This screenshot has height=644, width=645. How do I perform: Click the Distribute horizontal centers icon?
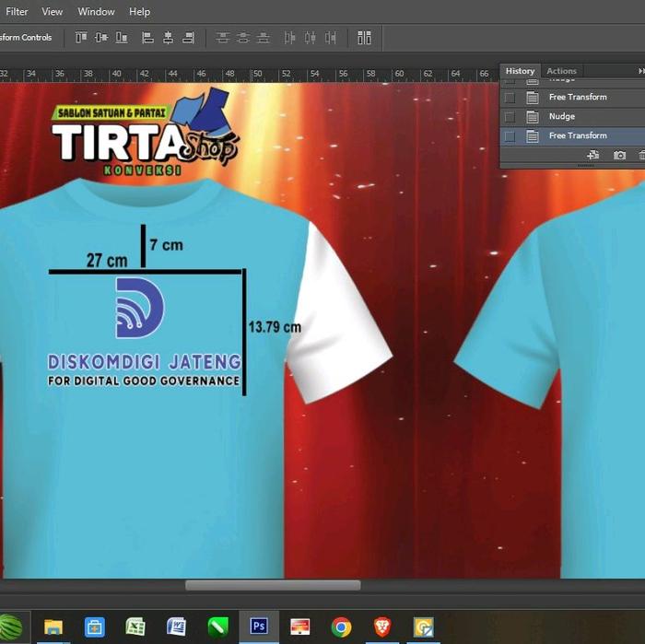tap(311, 38)
